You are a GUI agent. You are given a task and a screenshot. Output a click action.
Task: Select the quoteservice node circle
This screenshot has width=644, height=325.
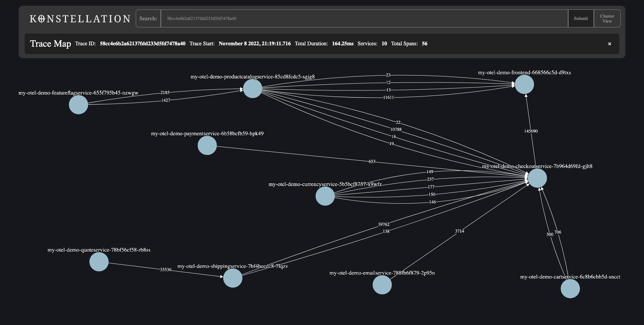click(99, 262)
